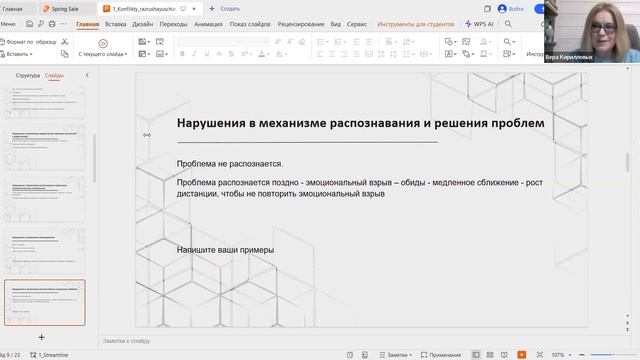Add new slide with plus button
Image resolution: width=640 pixels, height=360 pixels.
tap(41, 337)
